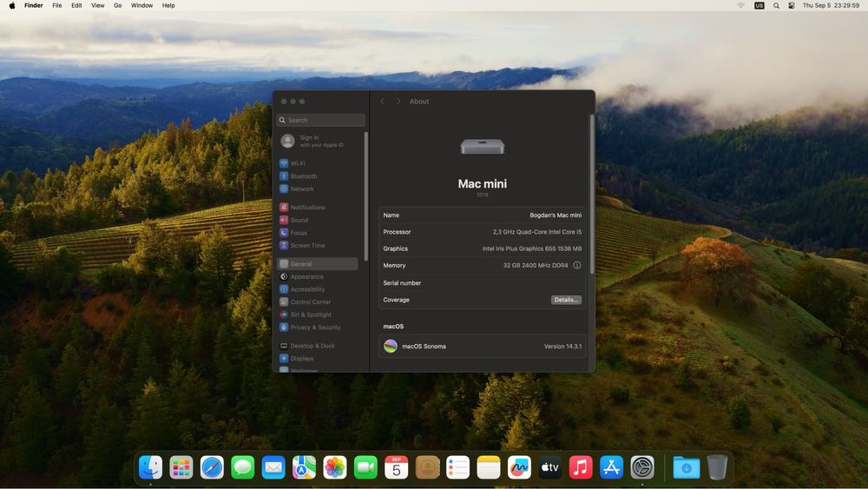Open Notes from the Dock

[x=488, y=467]
